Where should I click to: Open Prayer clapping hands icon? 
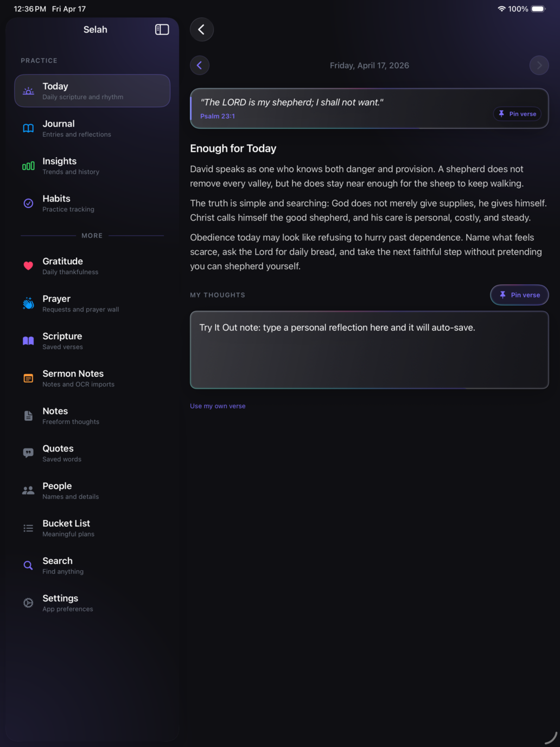28,303
